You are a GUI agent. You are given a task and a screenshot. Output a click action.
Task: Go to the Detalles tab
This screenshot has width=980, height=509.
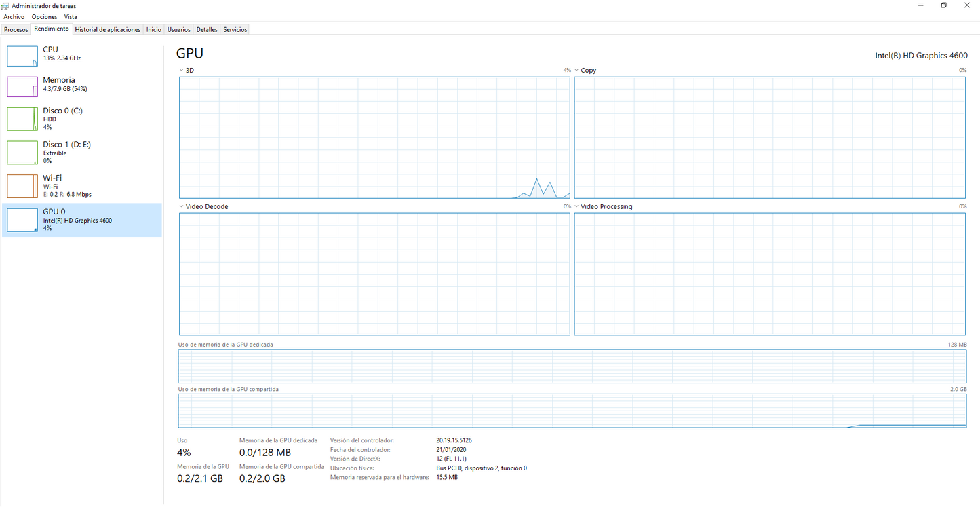[x=207, y=30]
